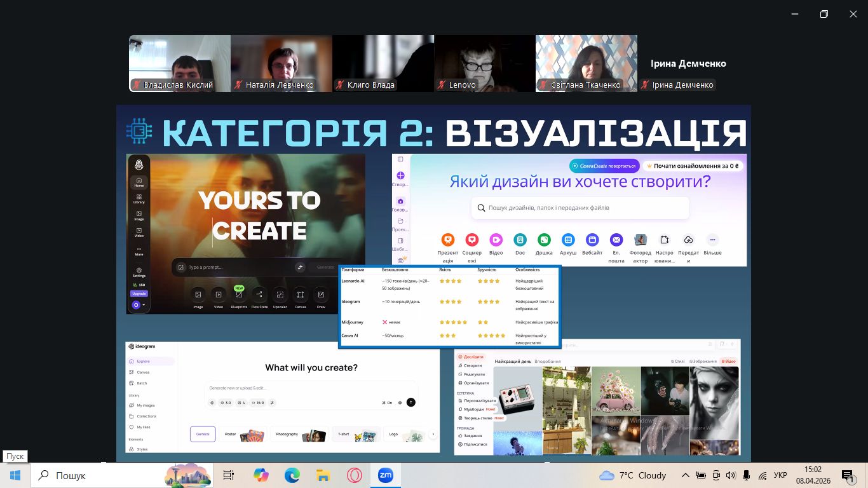Open Редагувати in the Midjourney sidebar

472,374
